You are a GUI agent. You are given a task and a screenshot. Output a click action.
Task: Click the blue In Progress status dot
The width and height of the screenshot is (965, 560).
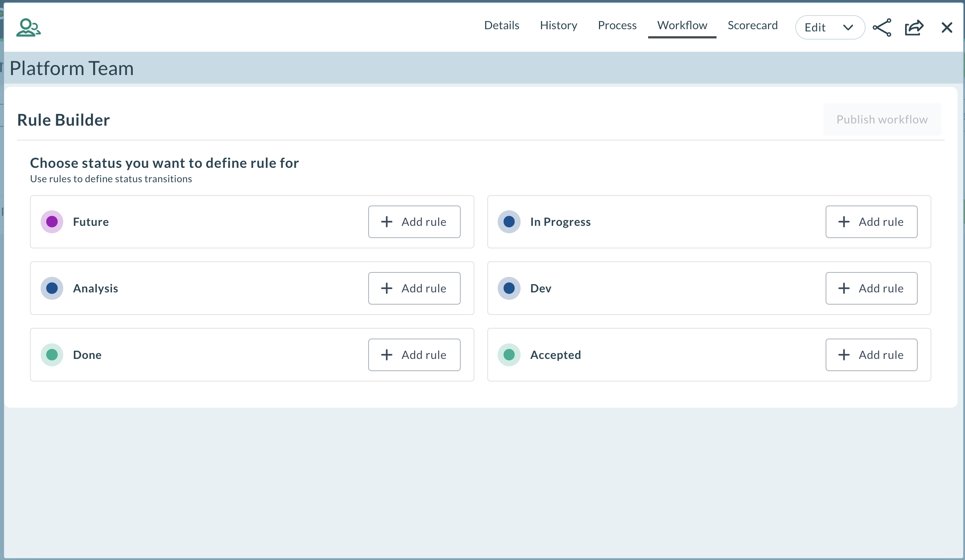(x=509, y=222)
